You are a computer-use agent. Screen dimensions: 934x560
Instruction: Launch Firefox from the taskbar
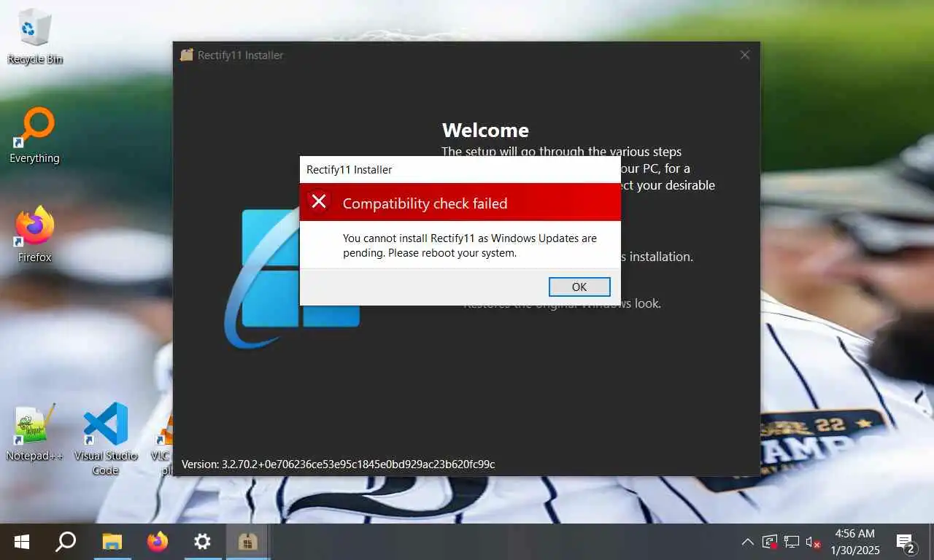point(157,542)
